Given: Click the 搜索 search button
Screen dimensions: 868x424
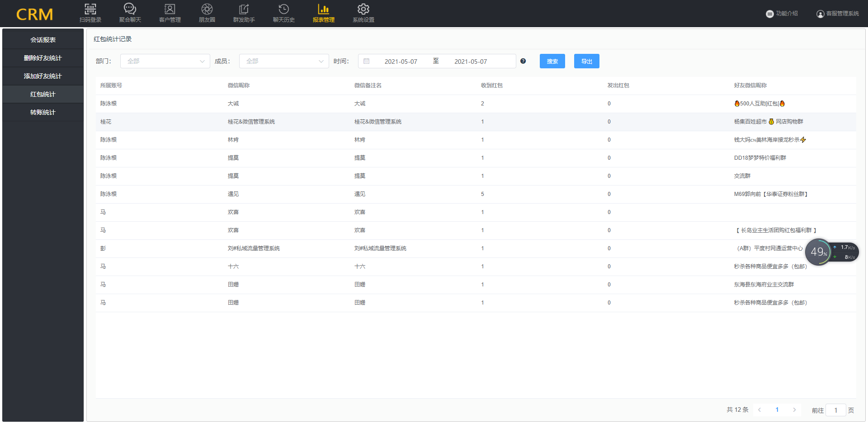Looking at the screenshot, I should [x=552, y=61].
